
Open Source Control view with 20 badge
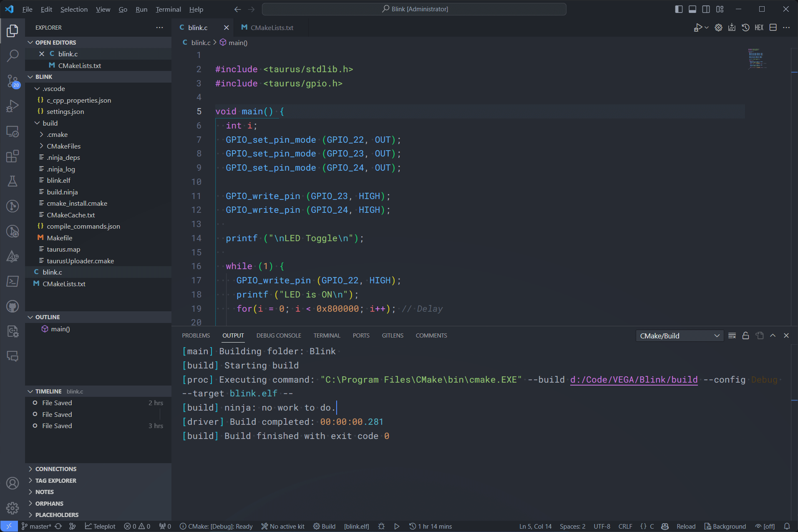pos(13,81)
